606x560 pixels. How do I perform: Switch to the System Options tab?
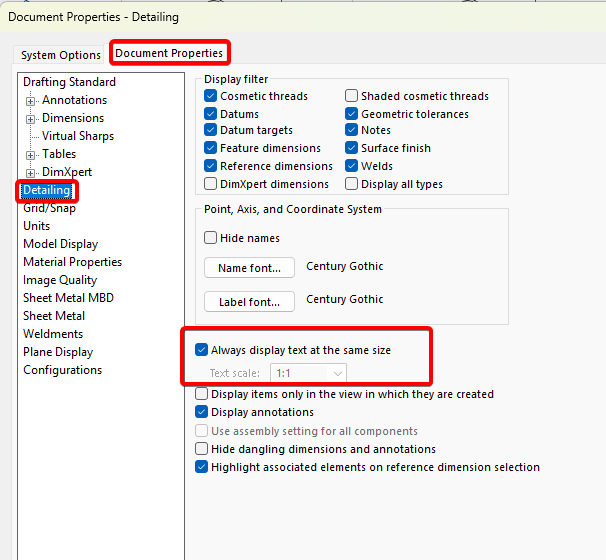pos(60,55)
